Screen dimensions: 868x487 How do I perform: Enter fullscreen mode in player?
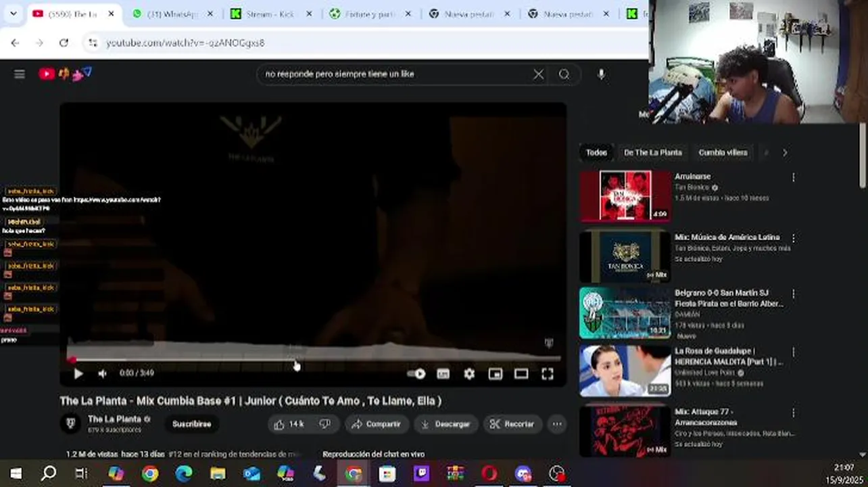[x=548, y=373]
